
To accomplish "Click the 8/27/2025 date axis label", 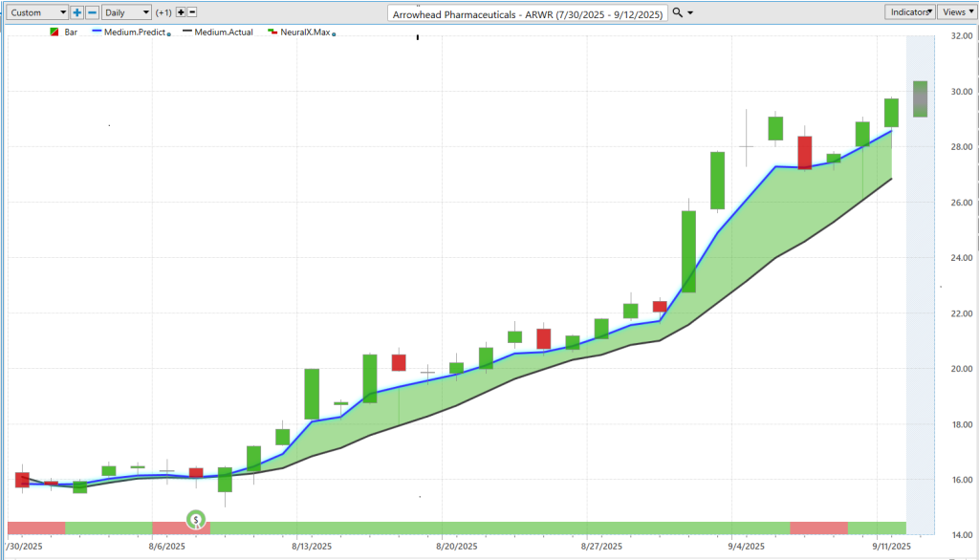I will (601, 547).
